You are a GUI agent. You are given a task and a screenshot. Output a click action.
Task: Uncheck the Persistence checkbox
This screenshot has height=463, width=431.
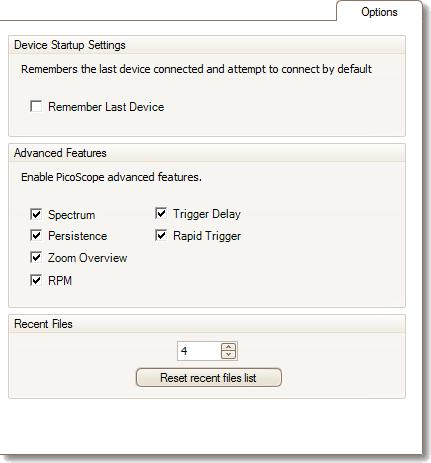(36, 236)
